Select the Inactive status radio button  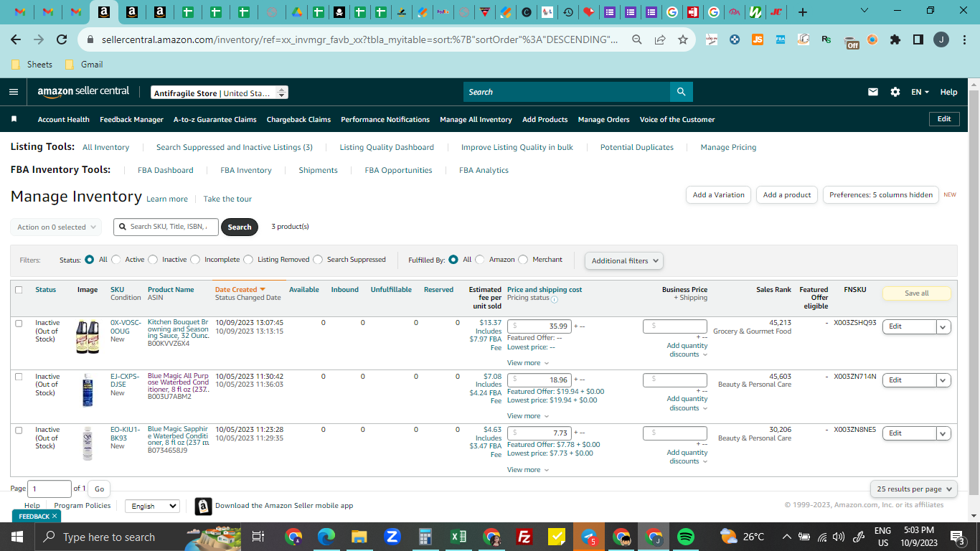tap(153, 260)
